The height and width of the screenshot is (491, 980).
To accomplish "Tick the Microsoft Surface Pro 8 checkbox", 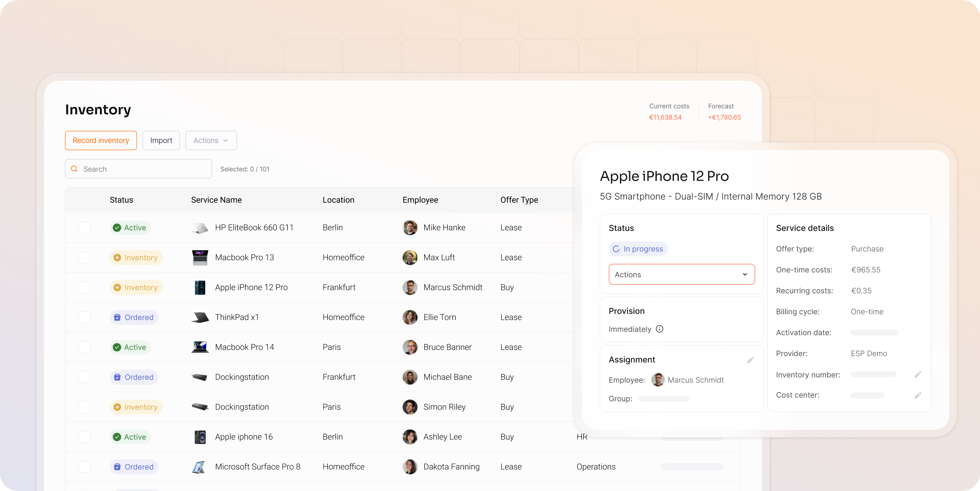I will point(84,467).
